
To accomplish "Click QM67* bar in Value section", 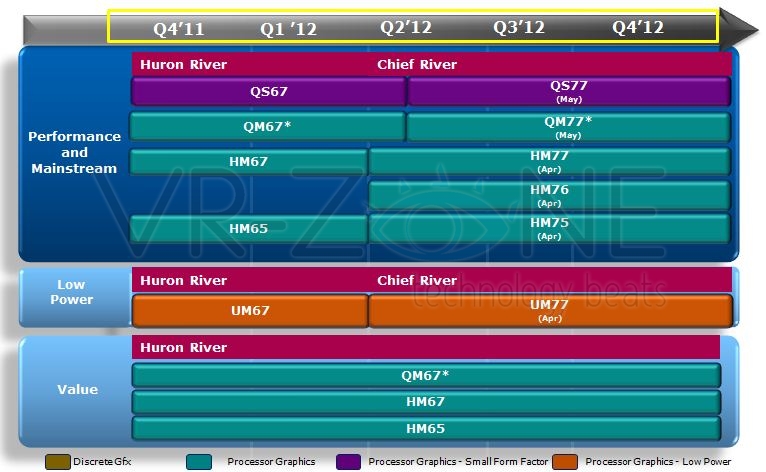I will 426,375.
